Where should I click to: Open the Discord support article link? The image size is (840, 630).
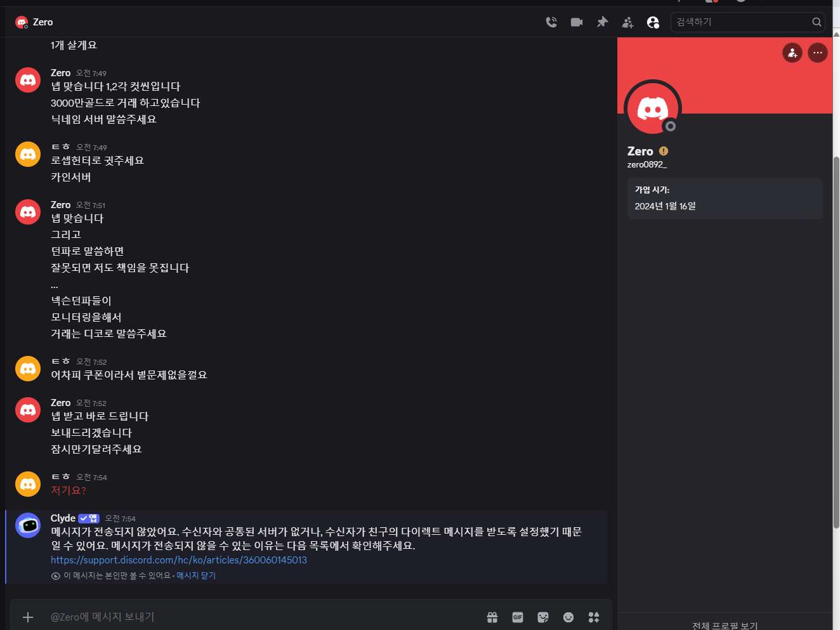(179, 560)
